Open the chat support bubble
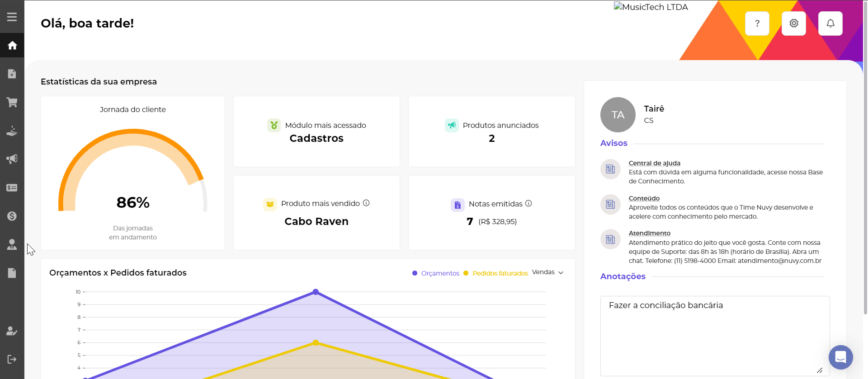 [840, 357]
